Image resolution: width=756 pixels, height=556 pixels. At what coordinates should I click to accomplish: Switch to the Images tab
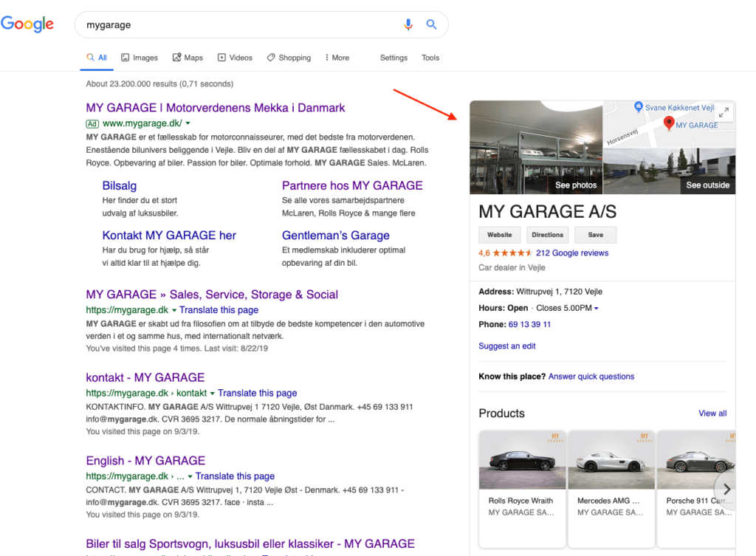[140, 58]
